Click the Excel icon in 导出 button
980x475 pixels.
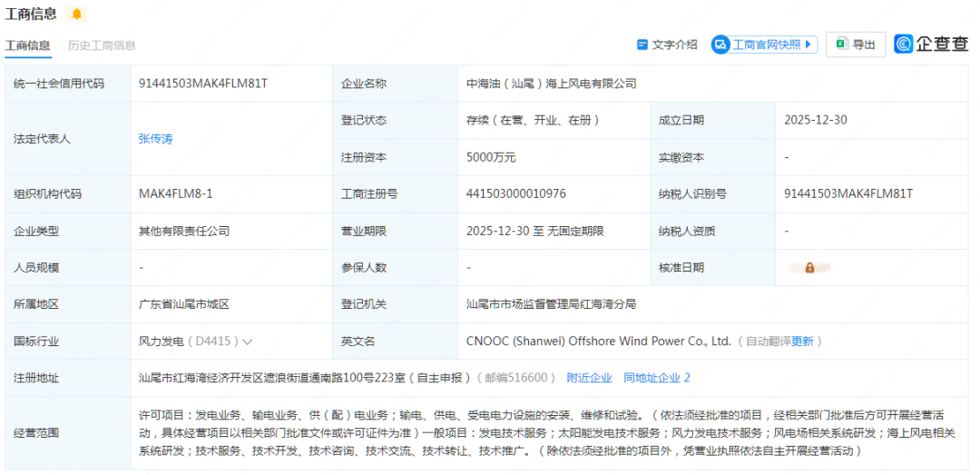click(x=841, y=45)
